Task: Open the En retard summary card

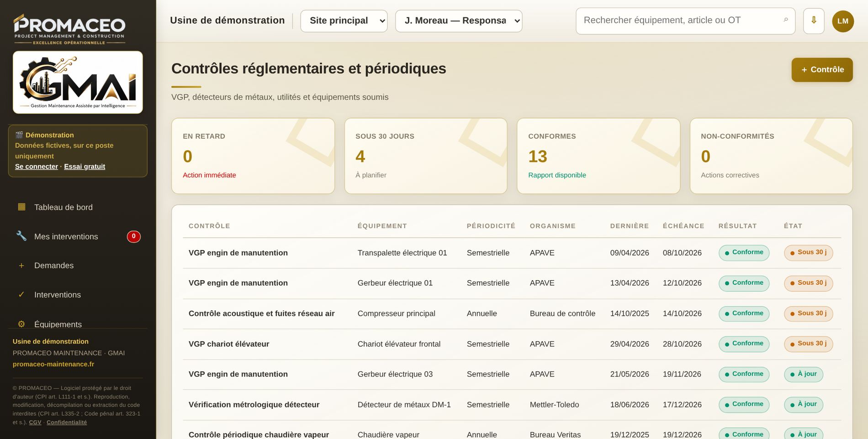Action: (x=253, y=156)
